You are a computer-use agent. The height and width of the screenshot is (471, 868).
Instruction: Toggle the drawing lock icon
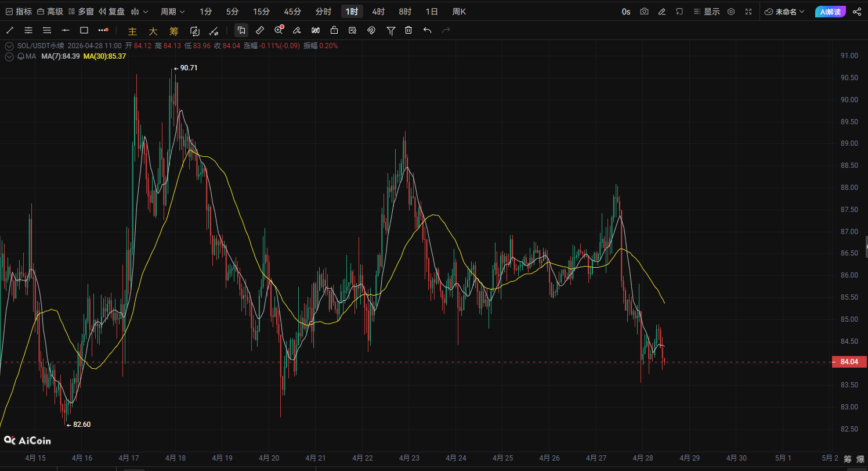pyautogui.click(x=334, y=30)
